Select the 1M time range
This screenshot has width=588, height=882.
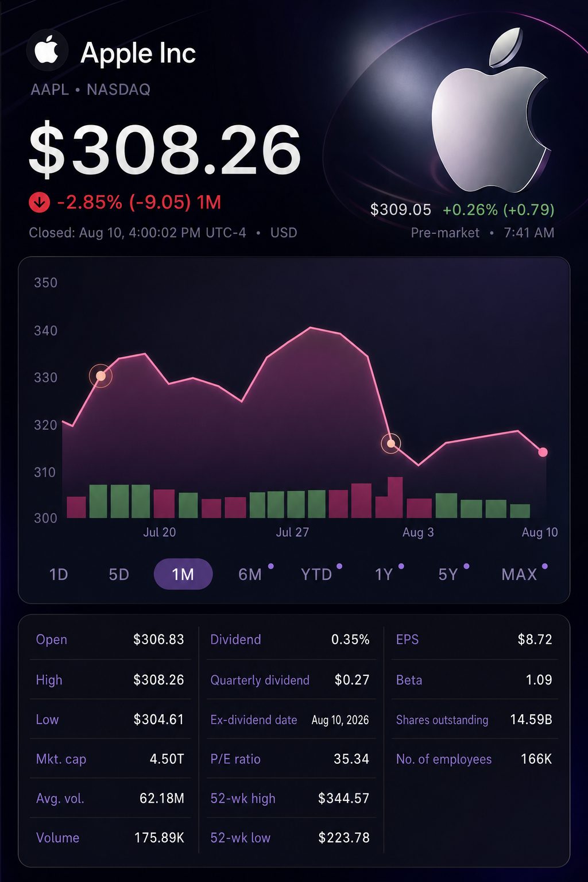[x=183, y=574]
